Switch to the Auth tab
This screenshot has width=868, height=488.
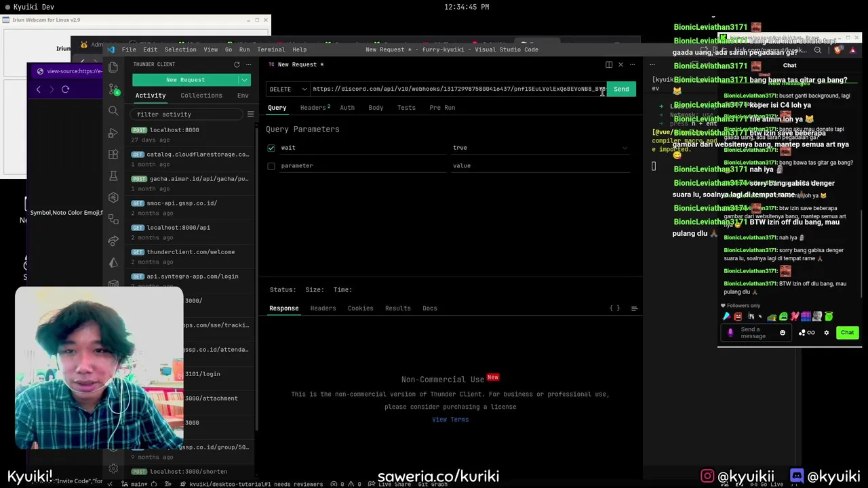coord(347,108)
